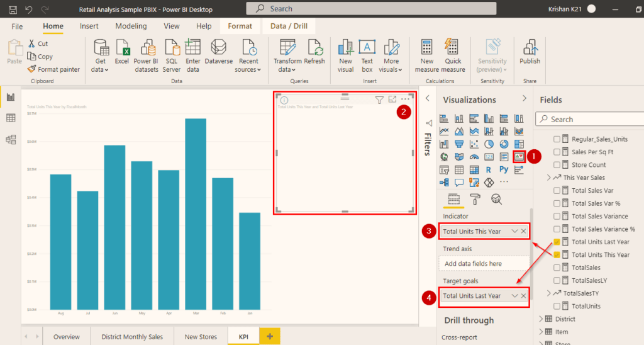
Task: Expand the TotalSalesTY hierarchy
Action: click(x=548, y=293)
